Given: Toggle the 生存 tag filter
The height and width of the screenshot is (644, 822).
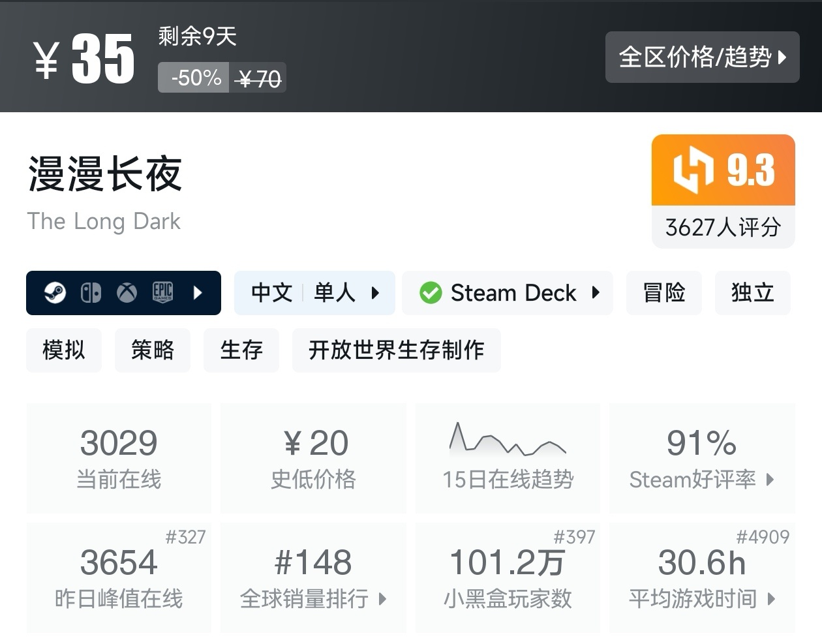Looking at the screenshot, I should point(241,350).
